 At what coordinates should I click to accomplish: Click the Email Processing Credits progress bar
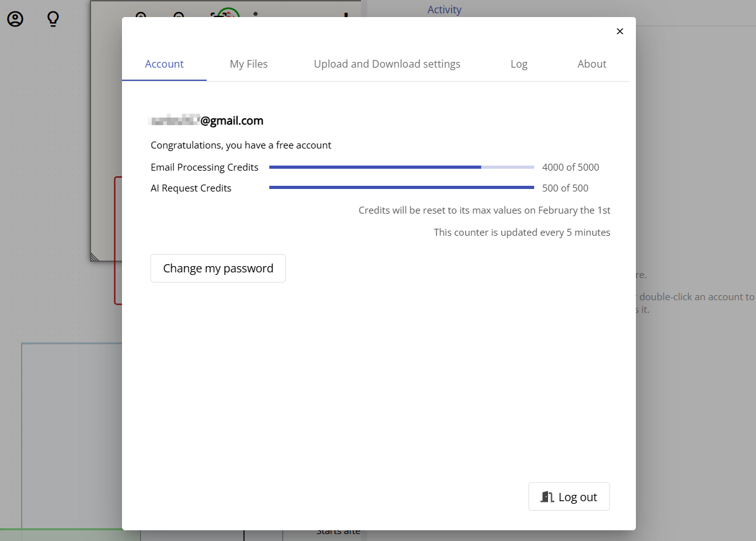[401, 167]
